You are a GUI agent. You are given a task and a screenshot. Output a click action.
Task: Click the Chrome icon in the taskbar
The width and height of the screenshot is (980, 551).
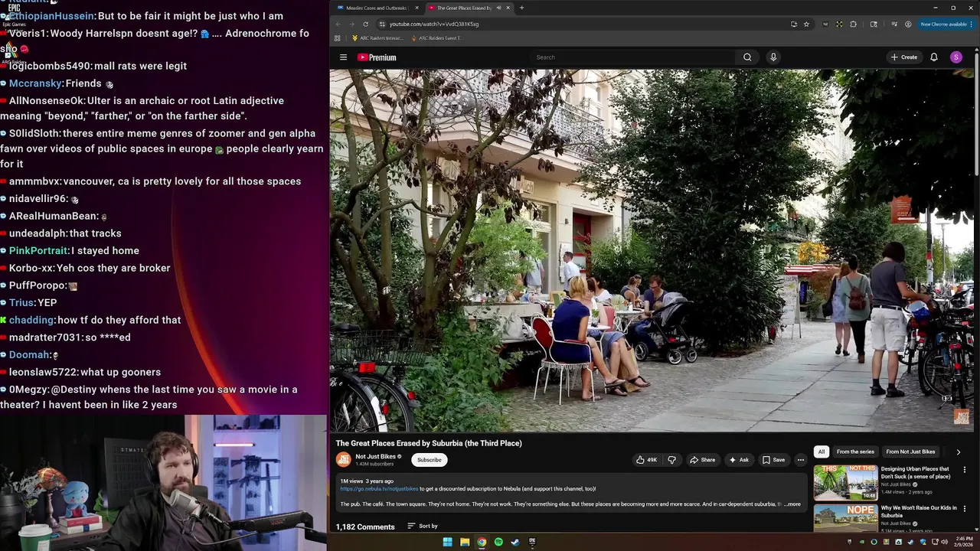click(482, 542)
